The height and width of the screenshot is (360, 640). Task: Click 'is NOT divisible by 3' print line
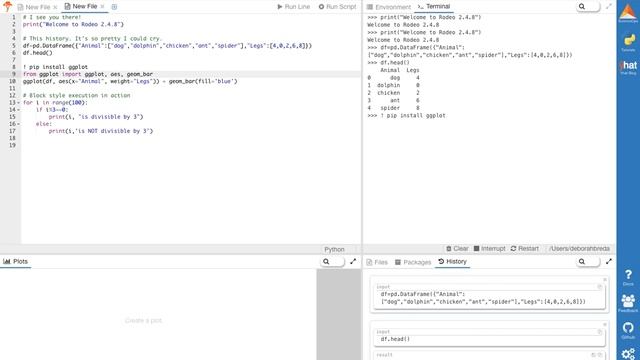(x=101, y=131)
